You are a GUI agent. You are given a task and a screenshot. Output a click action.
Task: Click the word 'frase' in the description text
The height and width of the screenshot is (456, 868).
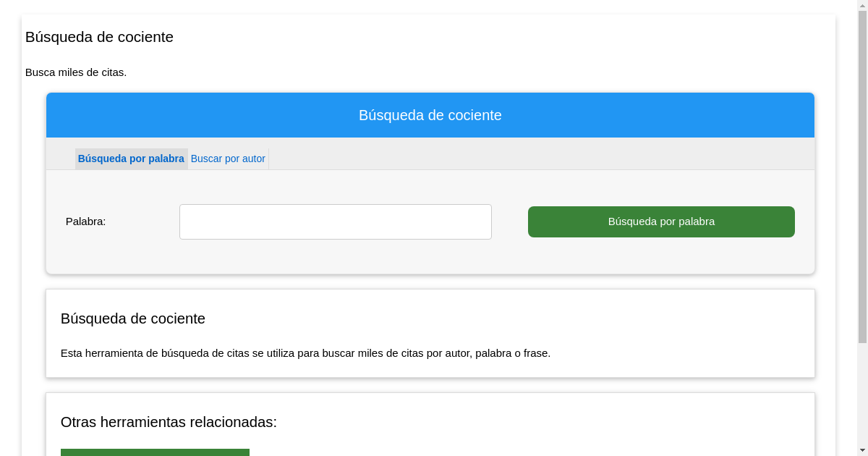536,353
